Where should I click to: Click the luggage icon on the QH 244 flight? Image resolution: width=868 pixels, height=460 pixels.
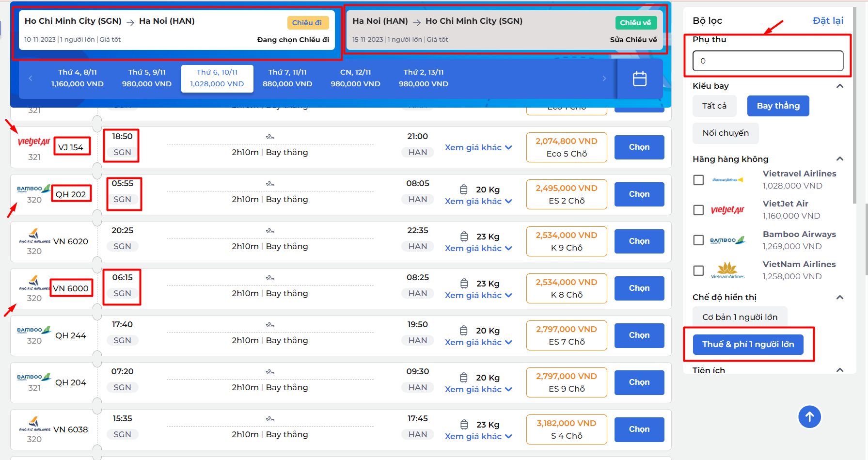pos(464,331)
